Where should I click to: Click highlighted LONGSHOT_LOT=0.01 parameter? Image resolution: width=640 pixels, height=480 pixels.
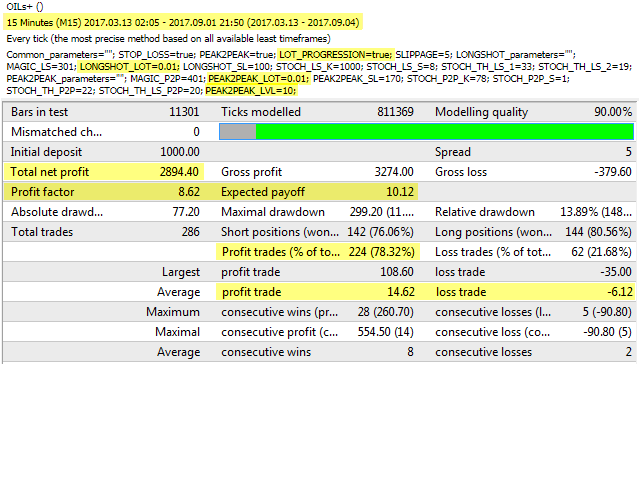click(129, 67)
